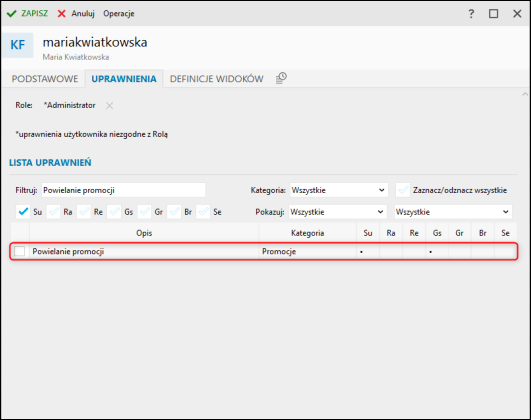Expand the Pokazuj Wszystkie dropdown

[x=337, y=212]
